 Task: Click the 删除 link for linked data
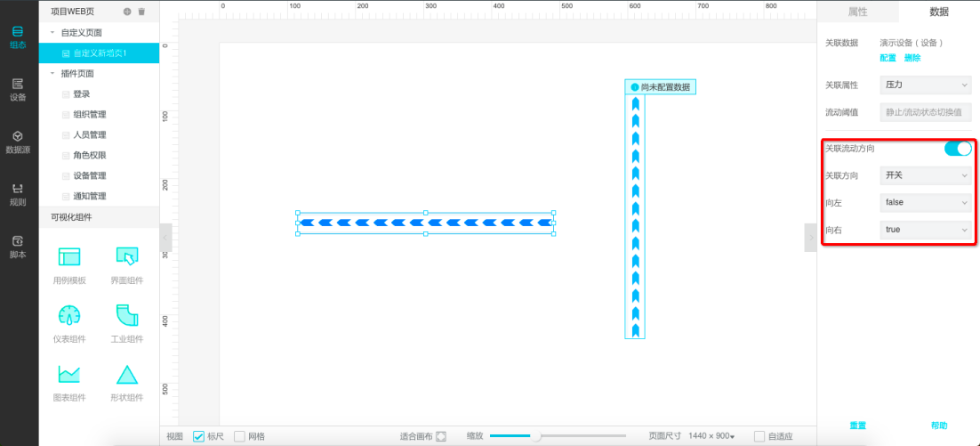(912, 58)
